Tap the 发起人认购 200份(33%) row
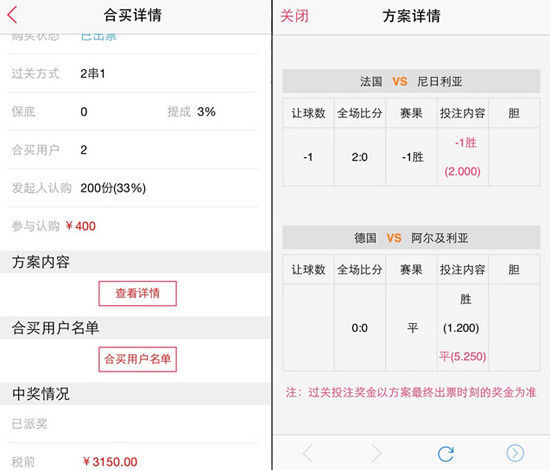The width and height of the screenshot is (550, 470). (x=133, y=188)
